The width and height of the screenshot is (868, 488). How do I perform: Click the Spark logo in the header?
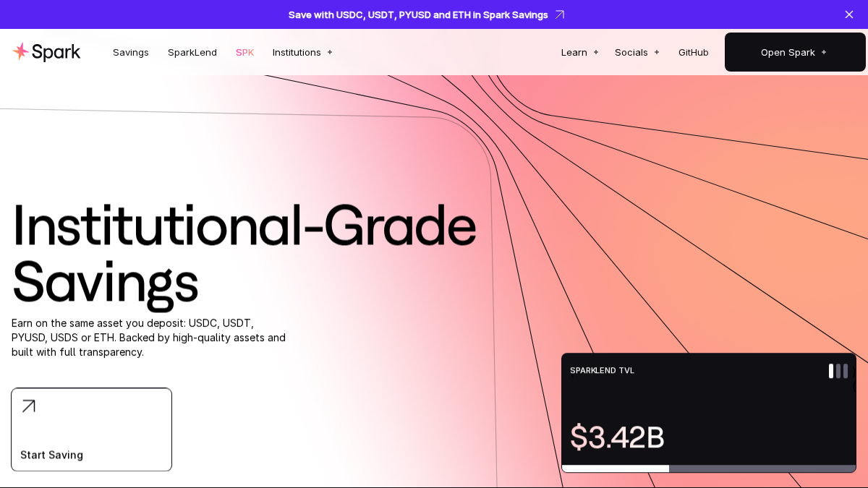click(x=46, y=52)
